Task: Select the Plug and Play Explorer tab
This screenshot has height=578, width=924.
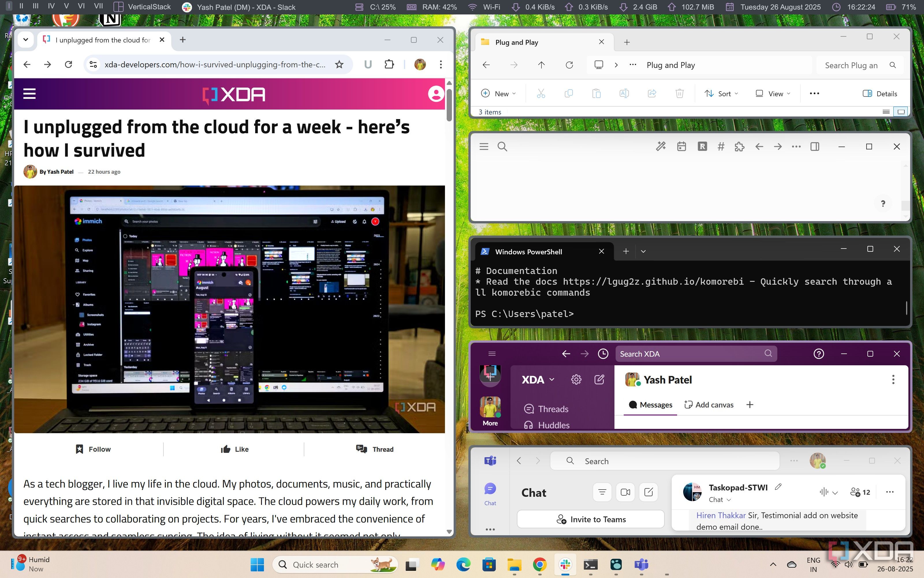Action: 544,42
